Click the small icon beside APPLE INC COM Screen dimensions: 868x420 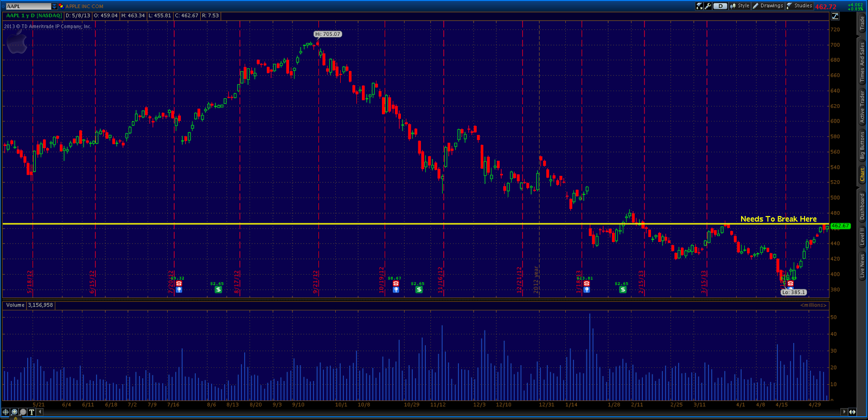pos(61,6)
